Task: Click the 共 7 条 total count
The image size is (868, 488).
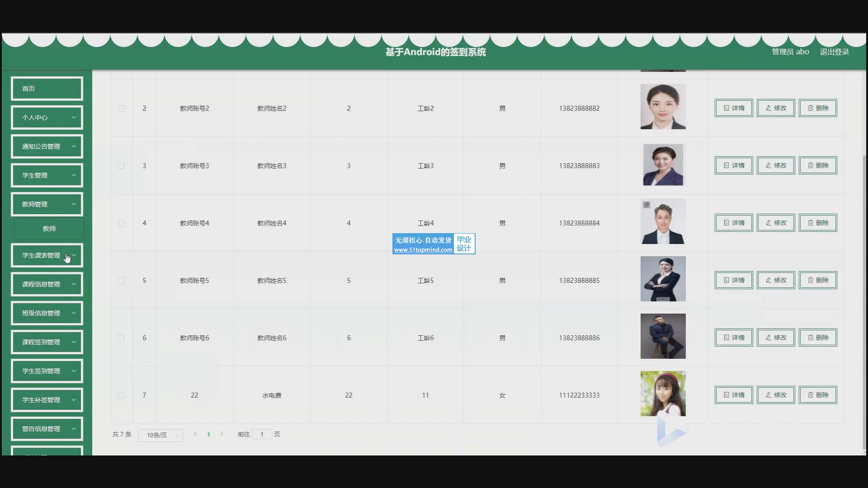Action: (122, 434)
